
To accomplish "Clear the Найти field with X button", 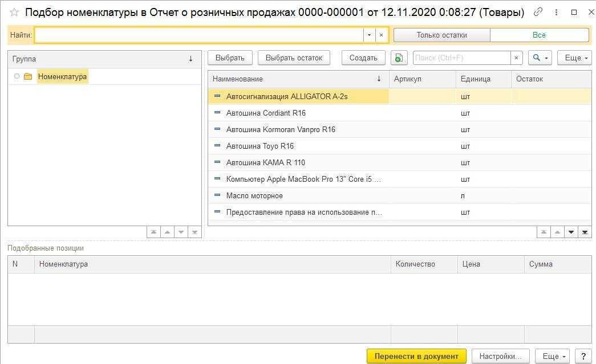I will (382, 35).
